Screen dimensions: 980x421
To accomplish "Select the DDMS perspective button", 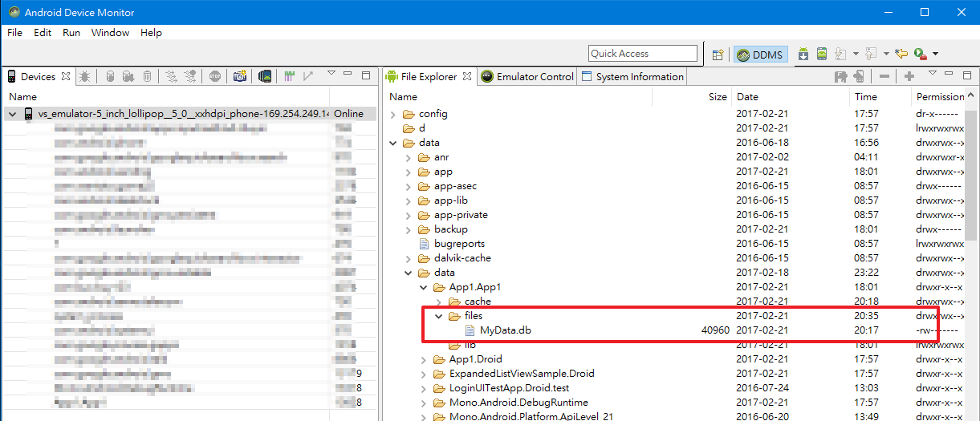I will coord(760,55).
